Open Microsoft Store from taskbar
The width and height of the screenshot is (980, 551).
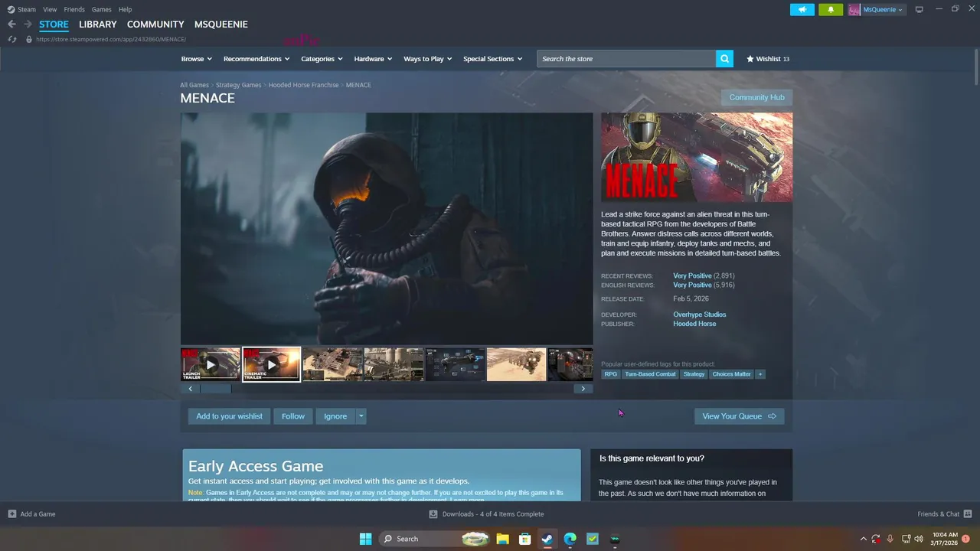pos(525,539)
